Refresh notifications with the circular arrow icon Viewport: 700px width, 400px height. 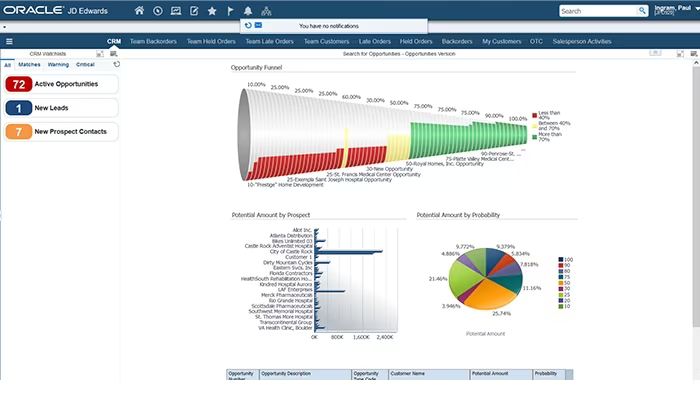point(248,25)
